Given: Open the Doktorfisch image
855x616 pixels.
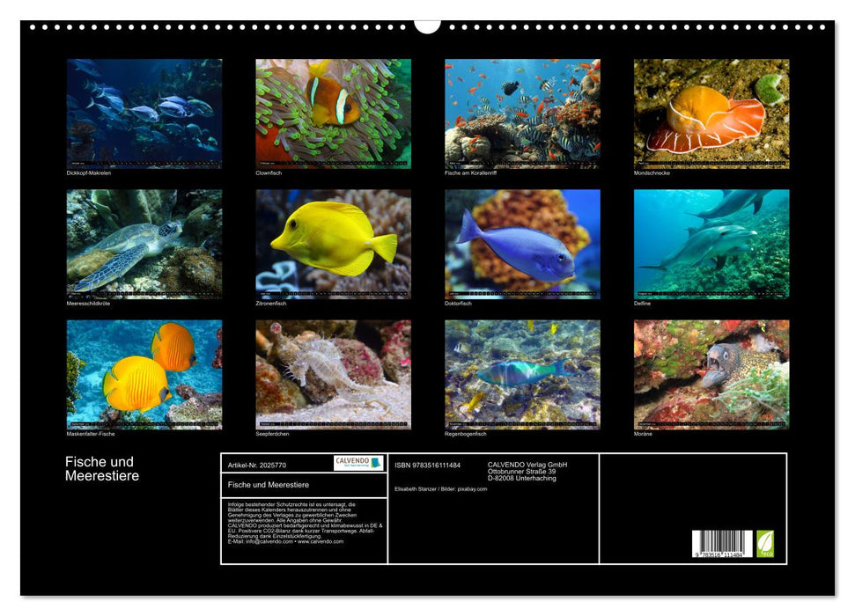Looking at the screenshot, I should tap(522, 242).
